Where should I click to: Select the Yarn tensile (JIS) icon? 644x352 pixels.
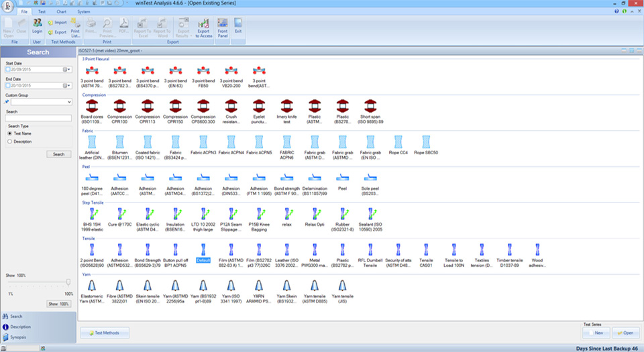342,286
